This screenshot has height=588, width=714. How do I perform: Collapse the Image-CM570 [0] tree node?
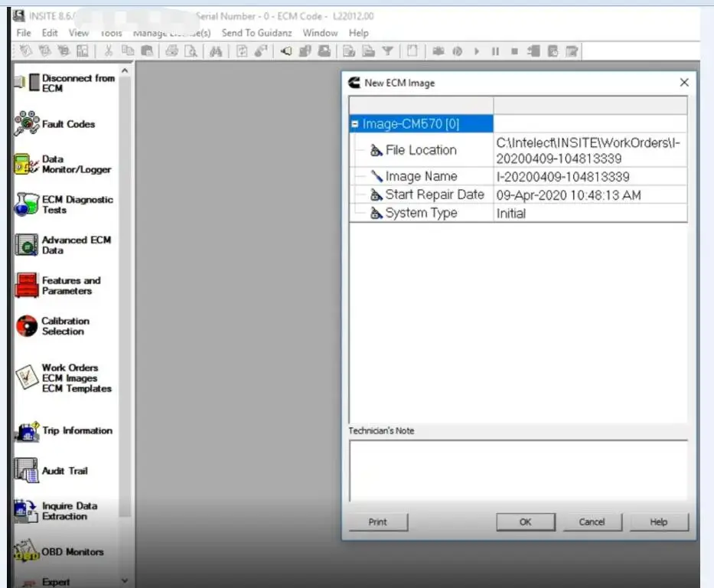click(355, 124)
